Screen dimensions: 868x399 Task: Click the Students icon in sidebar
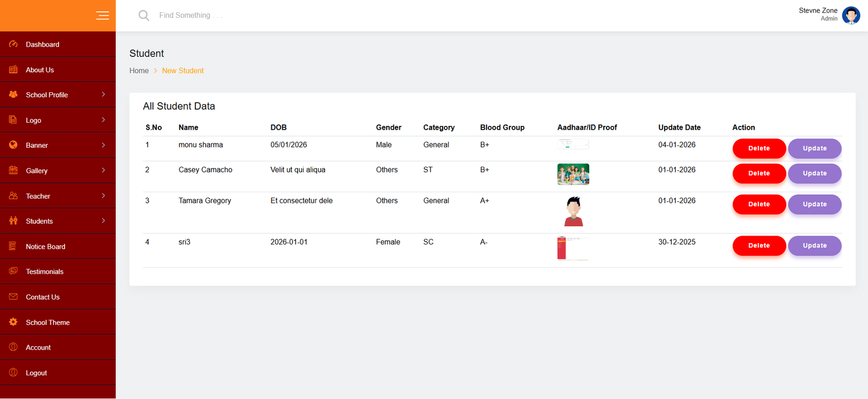pyautogui.click(x=14, y=221)
